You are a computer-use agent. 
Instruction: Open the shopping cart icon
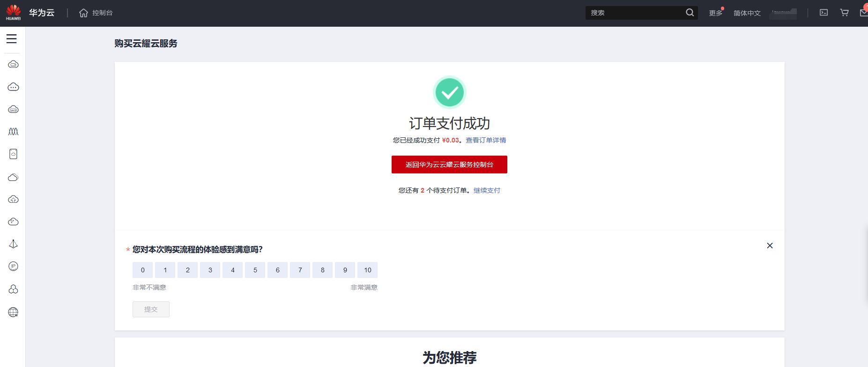(x=844, y=13)
